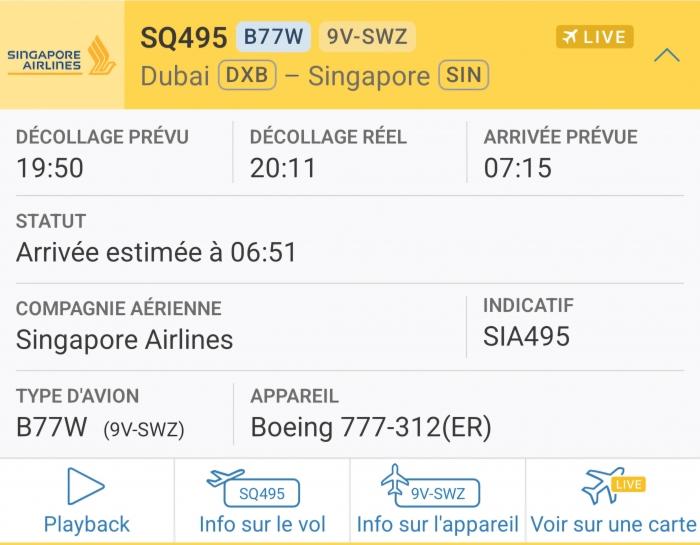
Task: Click the DXB airport code badge
Action: pyautogui.click(x=247, y=76)
